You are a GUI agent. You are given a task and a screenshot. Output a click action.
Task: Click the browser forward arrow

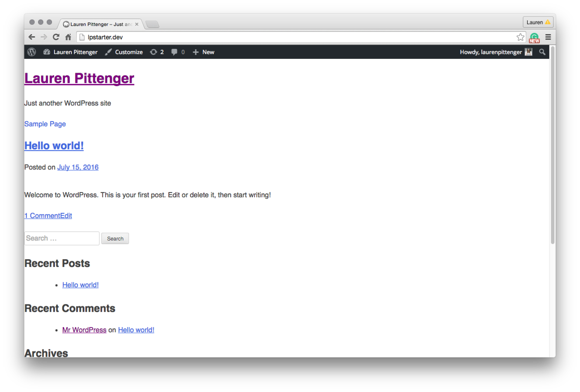(44, 37)
